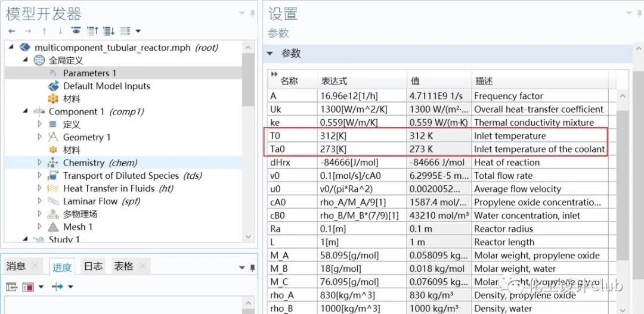Click the Chemistry node icon

53,163
